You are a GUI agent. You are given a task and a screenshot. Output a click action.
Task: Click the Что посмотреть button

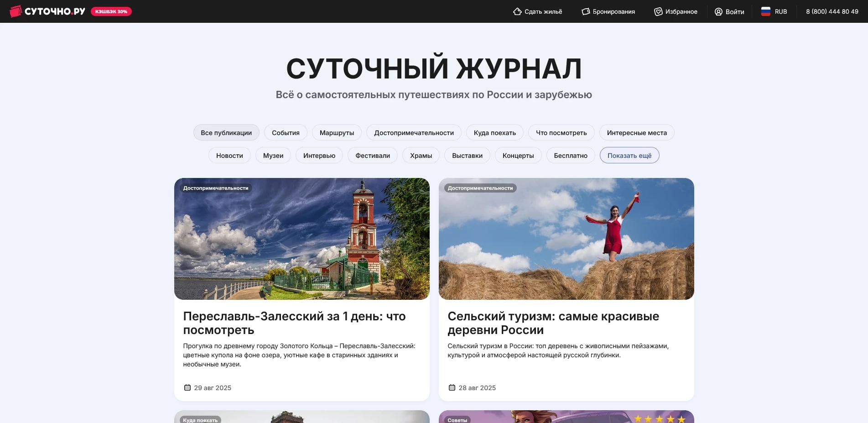[561, 132]
